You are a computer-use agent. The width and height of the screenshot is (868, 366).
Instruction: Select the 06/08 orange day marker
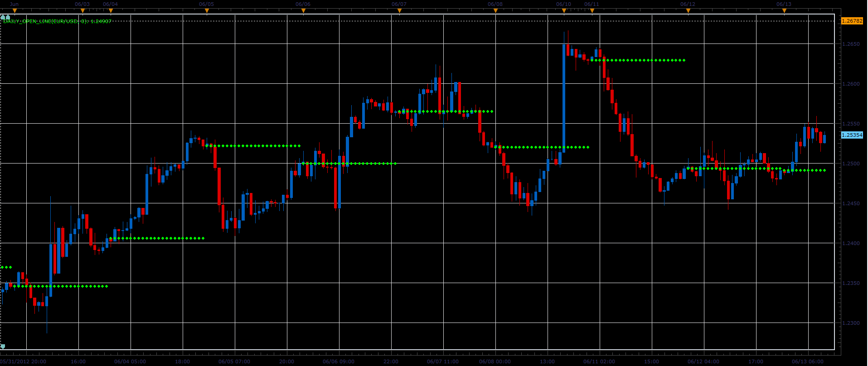495,11
